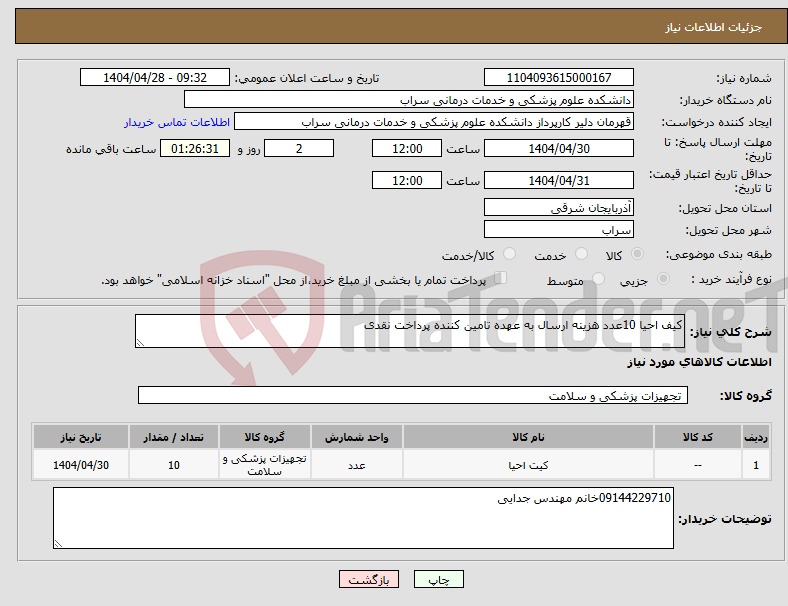Click the remaining time countdown 01:26:31
788x606 pixels.
tap(195, 148)
